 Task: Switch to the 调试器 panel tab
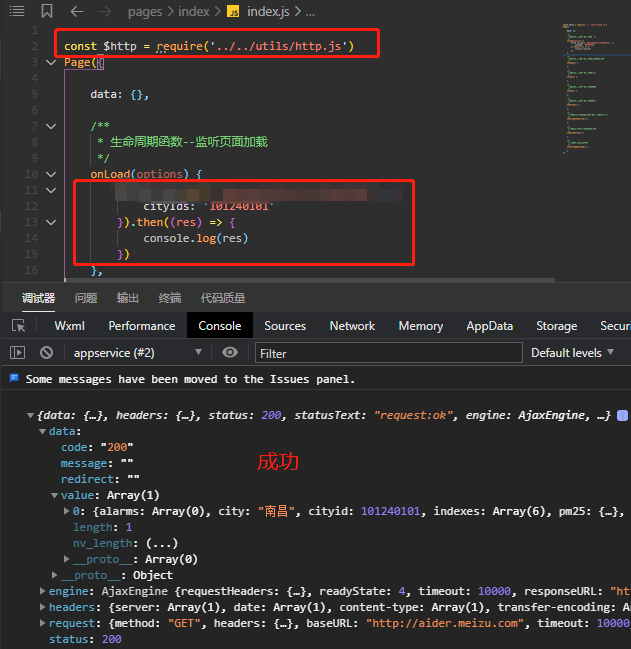[38, 298]
